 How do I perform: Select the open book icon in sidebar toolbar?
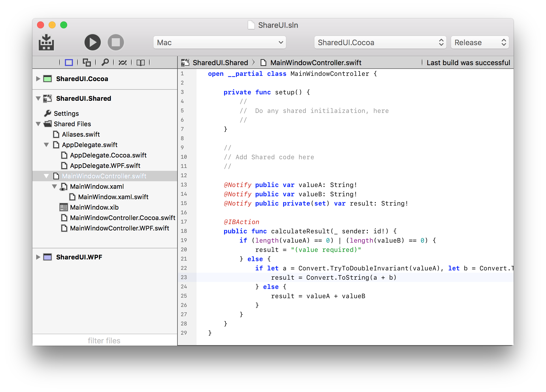click(141, 63)
